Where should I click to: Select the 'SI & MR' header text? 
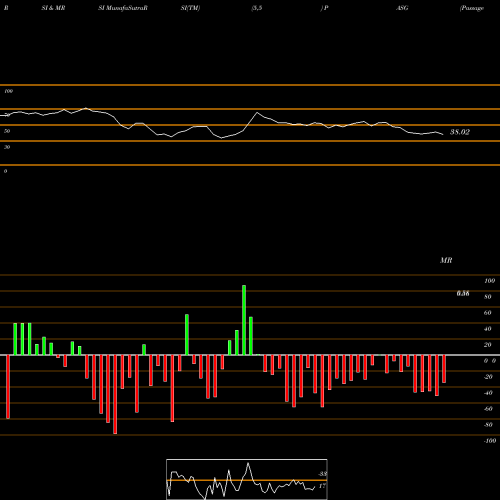(x=53, y=8)
